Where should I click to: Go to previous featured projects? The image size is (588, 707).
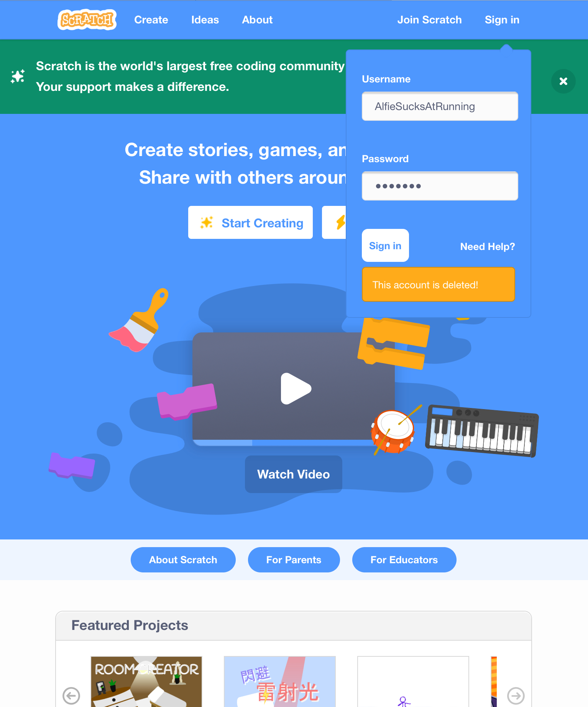[71, 695]
